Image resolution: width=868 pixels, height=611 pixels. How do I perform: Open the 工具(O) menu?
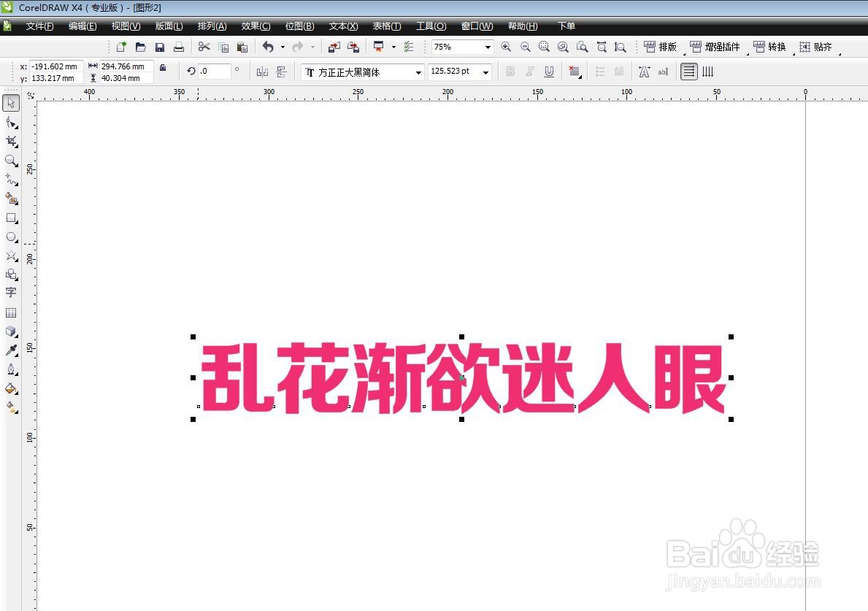click(x=431, y=26)
